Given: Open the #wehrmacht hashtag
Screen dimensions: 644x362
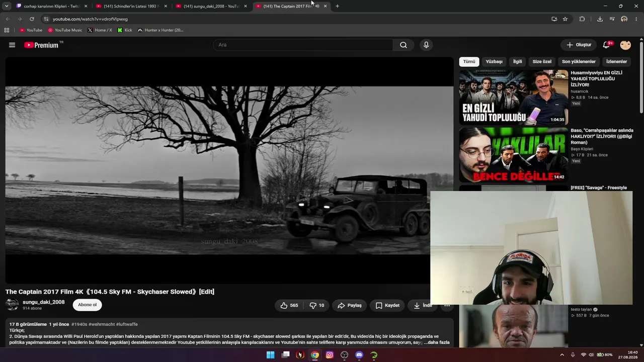Looking at the screenshot, I should pos(102,324).
